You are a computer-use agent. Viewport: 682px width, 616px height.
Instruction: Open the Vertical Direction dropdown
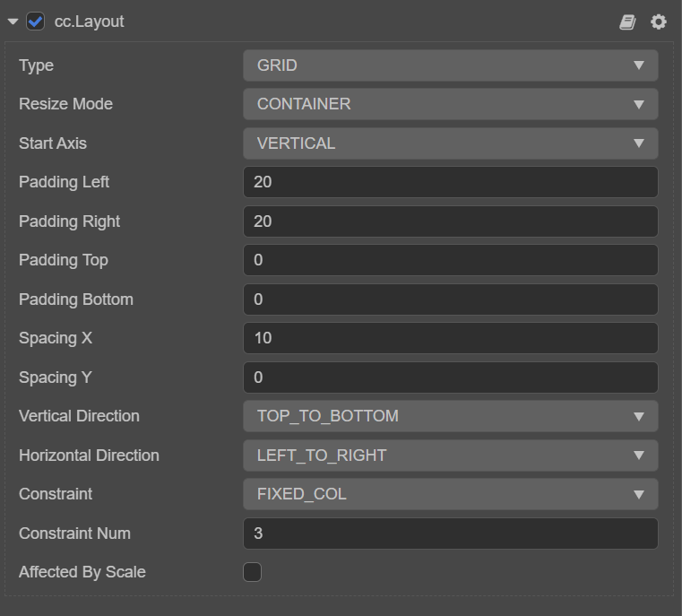[450, 416]
